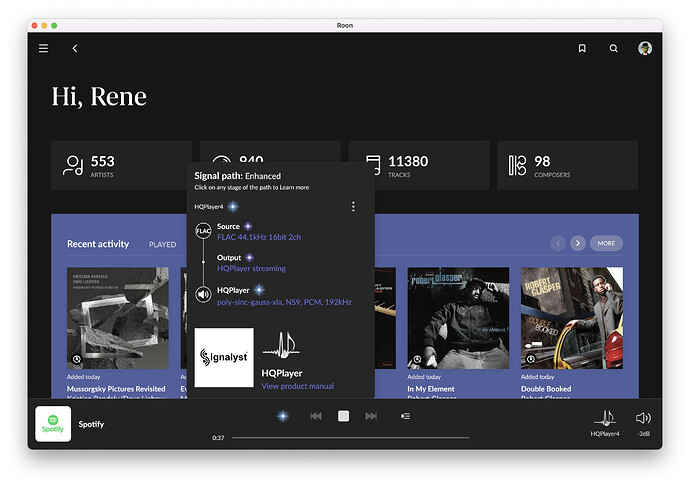This screenshot has width=690, height=486.
Task: Go to next recent activity page
Action: [578, 243]
